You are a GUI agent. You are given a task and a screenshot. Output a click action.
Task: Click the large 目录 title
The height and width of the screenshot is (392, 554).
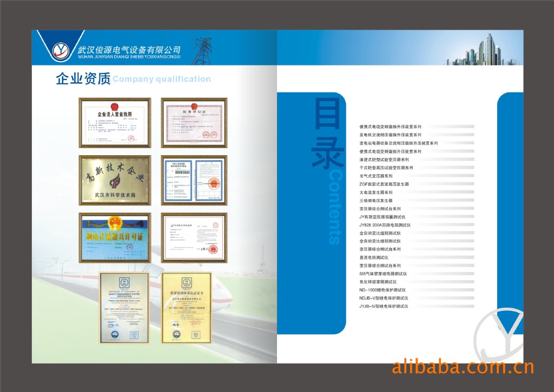327,133
